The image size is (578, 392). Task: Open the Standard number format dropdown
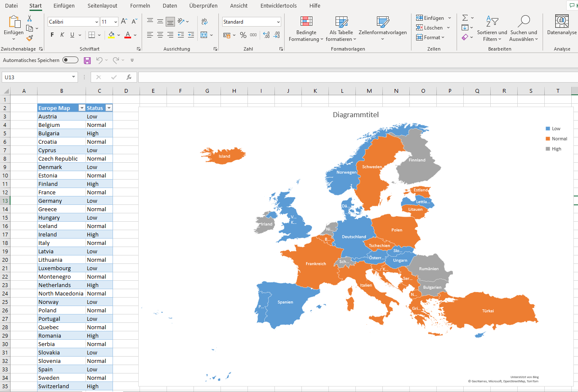pos(279,21)
